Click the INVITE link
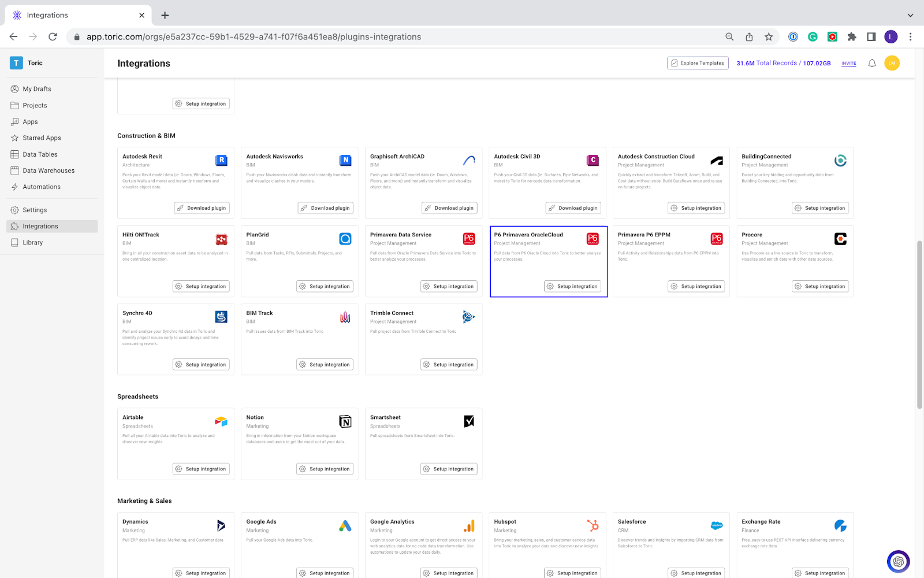 849,64
